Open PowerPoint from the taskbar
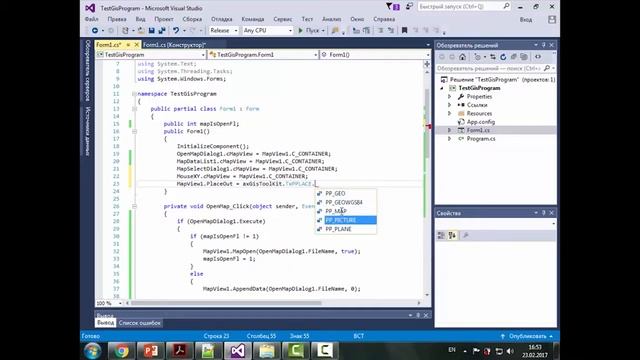Viewport: 640px width, 360px height. [x=151, y=351]
